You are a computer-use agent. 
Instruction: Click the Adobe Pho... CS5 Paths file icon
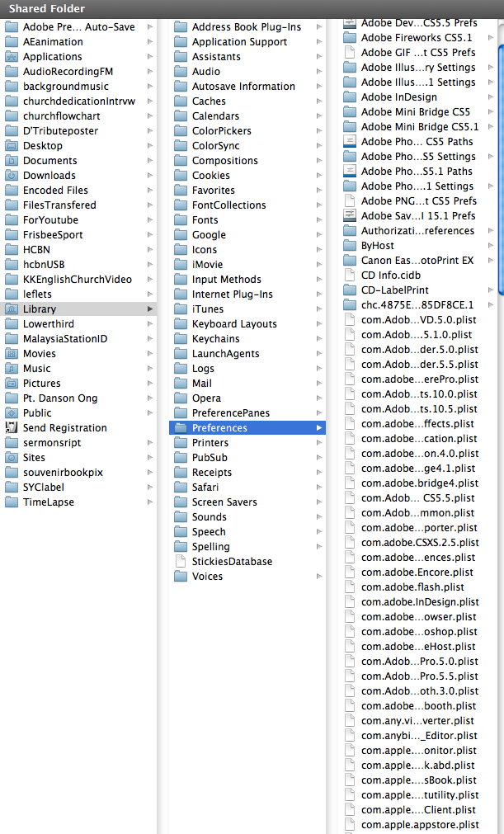[x=350, y=142]
